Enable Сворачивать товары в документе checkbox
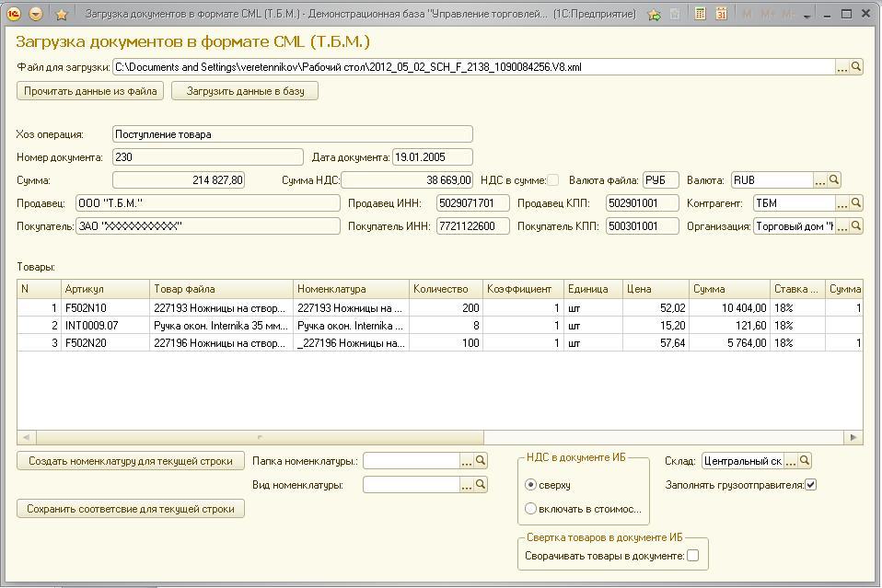The image size is (882, 588). (693, 556)
